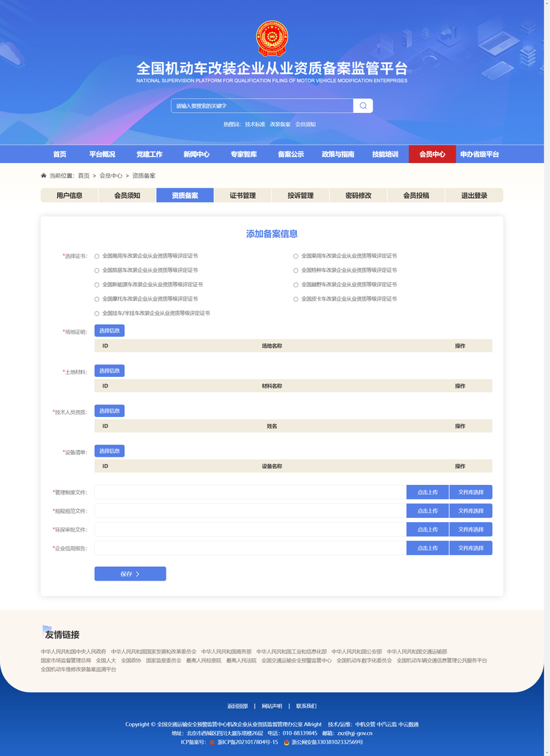The image size is (550, 756).
Task: Open the 中华人民共和国公安部 friendly link
Action: click(x=357, y=652)
